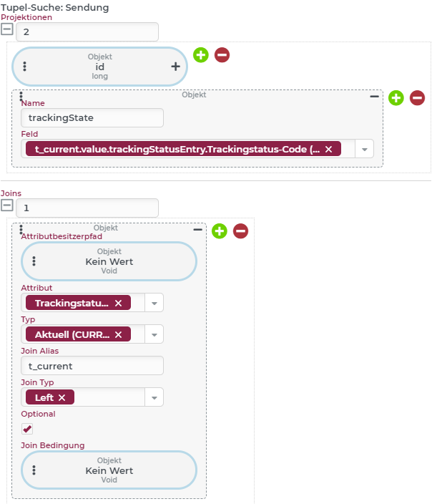The height and width of the screenshot is (504, 437).
Task: Click the plus inside the id object
Action: (x=175, y=67)
